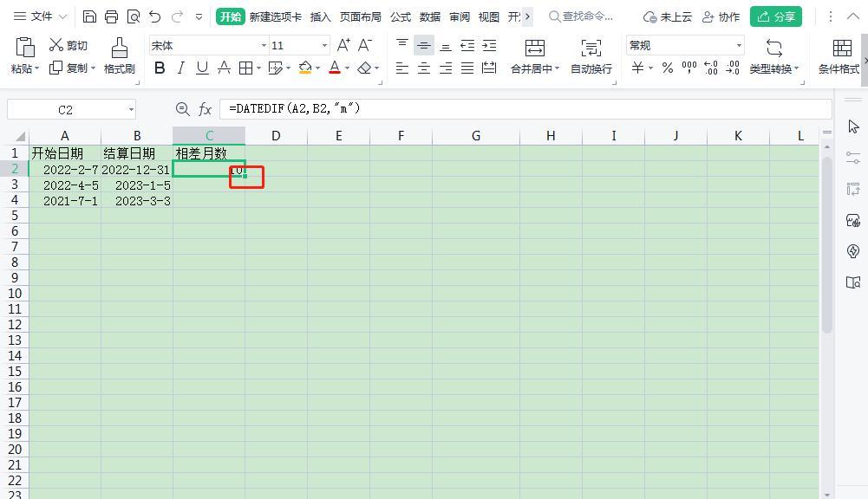The height and width of the screenshot is (499, 868).
Task: Click the Print icon
Action: [x=111, y=16]
